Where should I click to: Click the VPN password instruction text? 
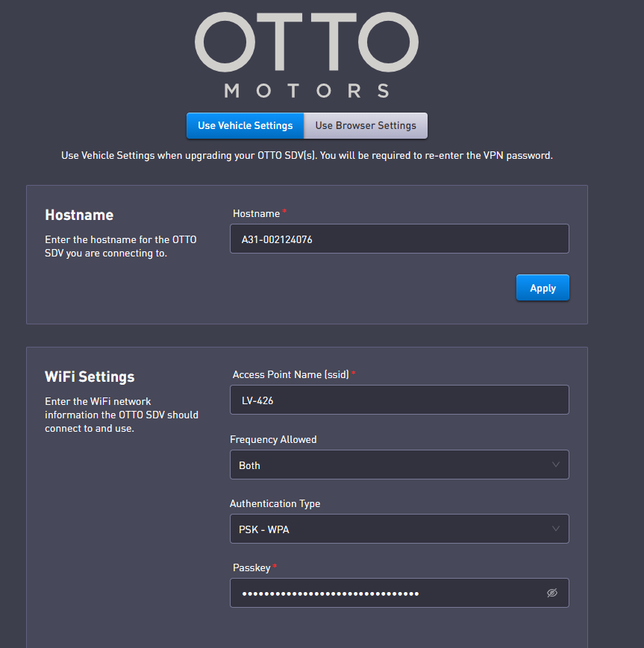[307, 156]
